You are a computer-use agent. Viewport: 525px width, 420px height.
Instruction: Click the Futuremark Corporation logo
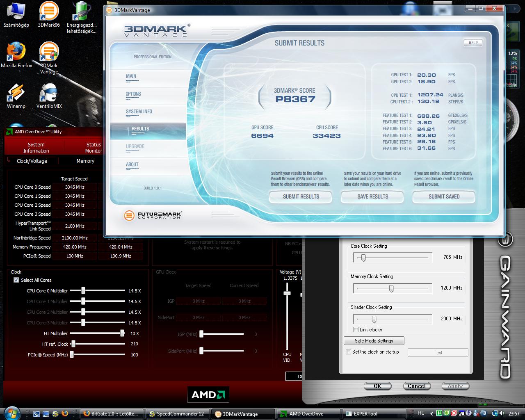153,215
